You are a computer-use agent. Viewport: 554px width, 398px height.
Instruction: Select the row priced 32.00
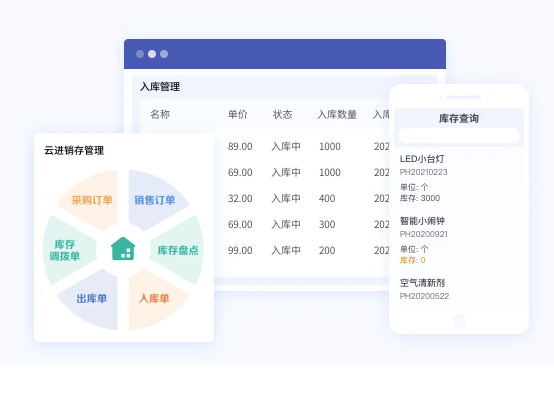[x=302, y=198]
